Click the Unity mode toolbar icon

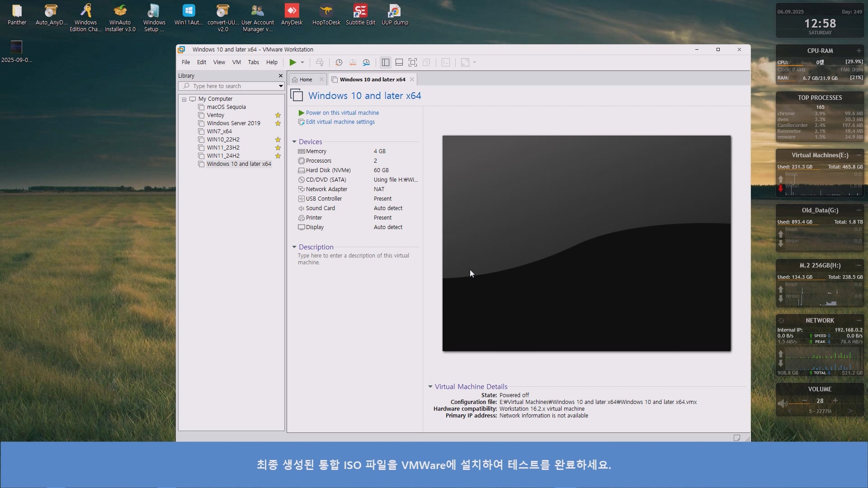click(426, 62)
